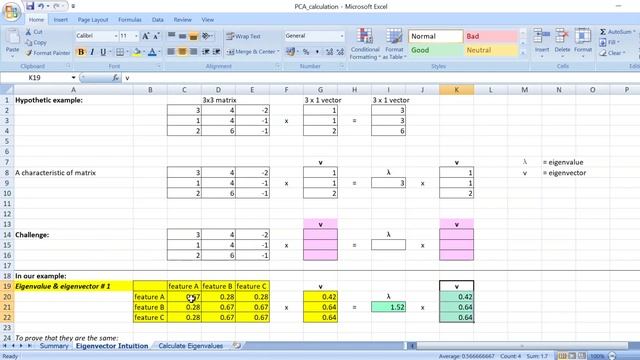Viewport: 640px width, 360px height.
Task: Apply cell borders button
Action: click(x=120, y=52)
